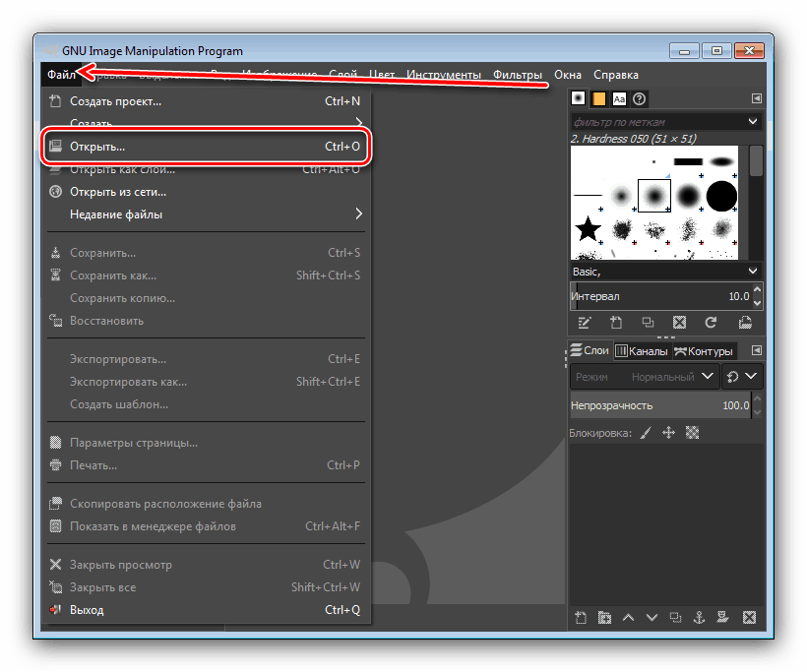807x672 pixels.
Task: Expand the Недавние файлы submenu
Action: point(206,214)
